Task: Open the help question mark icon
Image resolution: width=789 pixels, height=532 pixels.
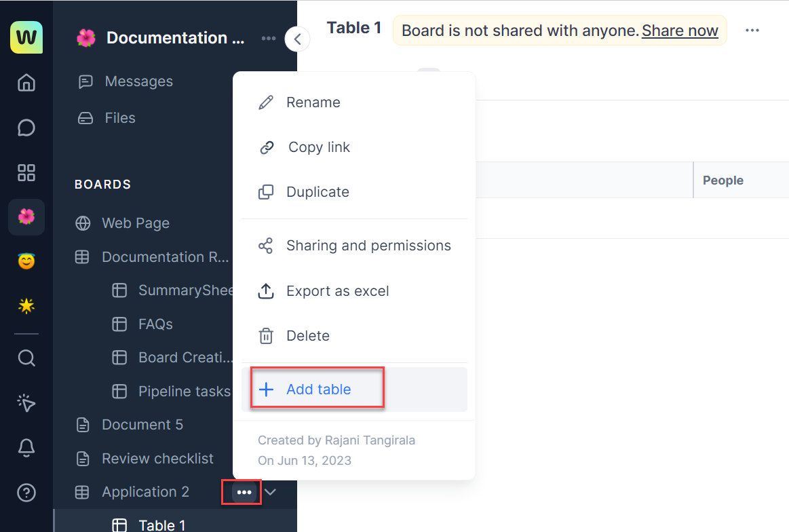Action: coord(26,492)
